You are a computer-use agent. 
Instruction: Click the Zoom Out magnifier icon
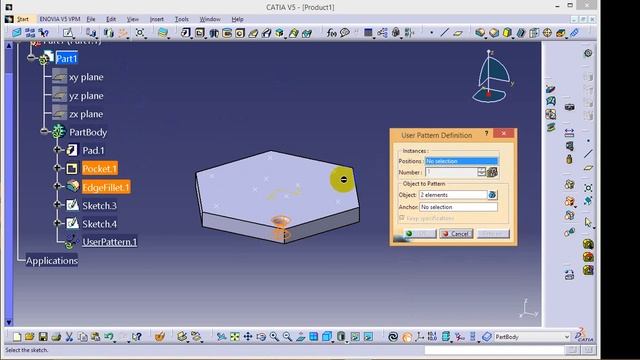(x=287, y=337)
